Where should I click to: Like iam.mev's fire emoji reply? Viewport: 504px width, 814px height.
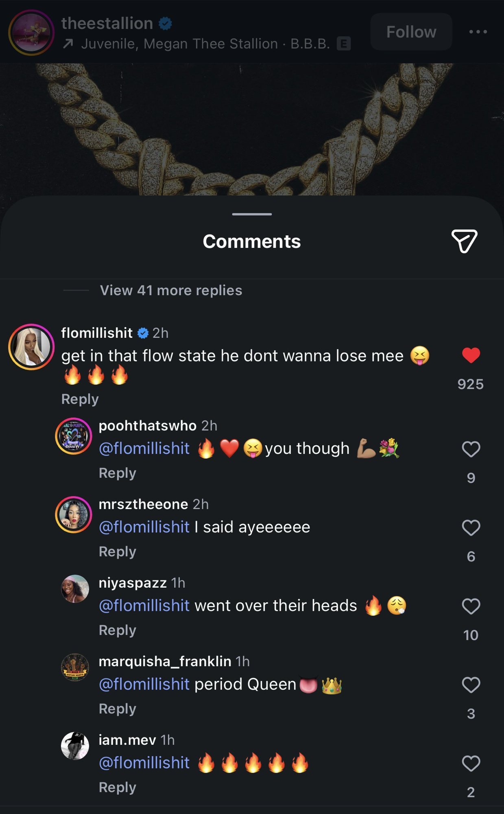[471, 763]
